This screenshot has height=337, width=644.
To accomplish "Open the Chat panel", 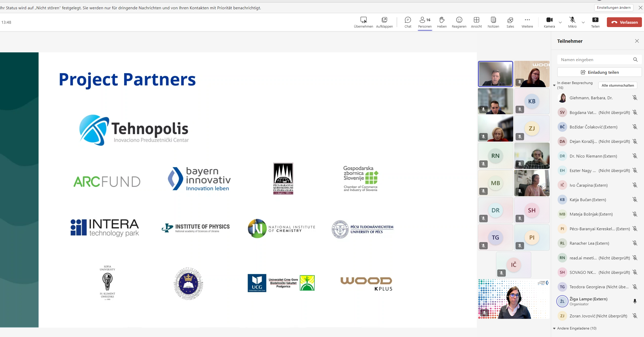I will click(x=408, y=22).
